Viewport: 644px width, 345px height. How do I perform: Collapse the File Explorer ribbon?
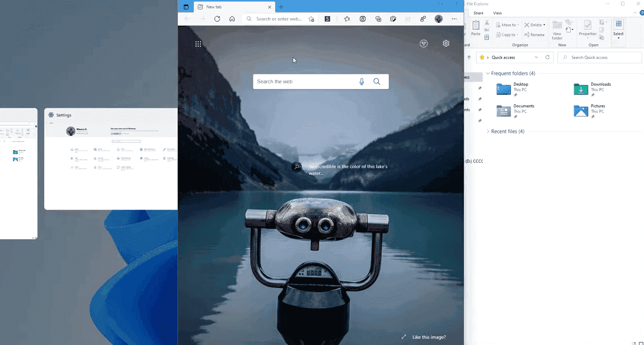pyautogui.click(x=634, y=13)
